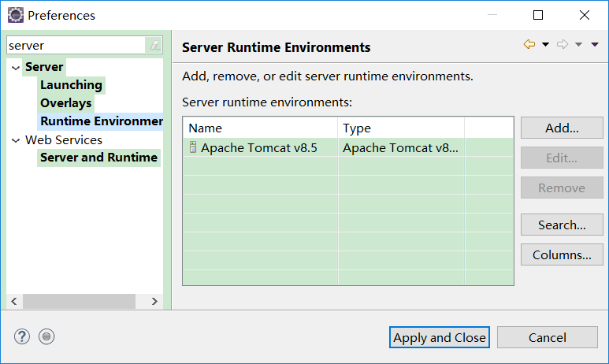Select the Overlays preference page
This screenshot has width=609, height=364.
click(65, 103)
